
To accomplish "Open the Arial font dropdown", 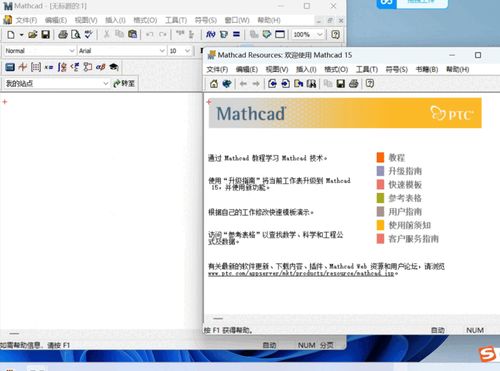I will (x=162, y=51).
